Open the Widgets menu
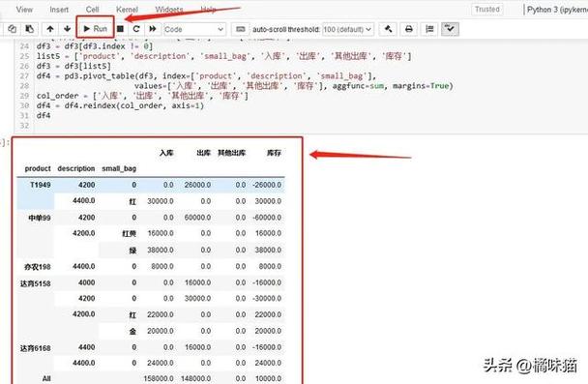This screenshot has height=384, width=588. [169, 10]
